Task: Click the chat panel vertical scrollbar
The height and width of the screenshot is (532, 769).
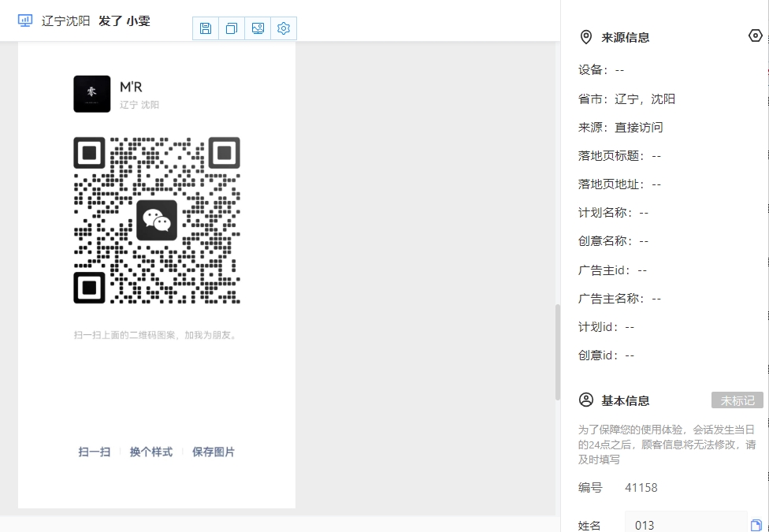Action: 558,352
